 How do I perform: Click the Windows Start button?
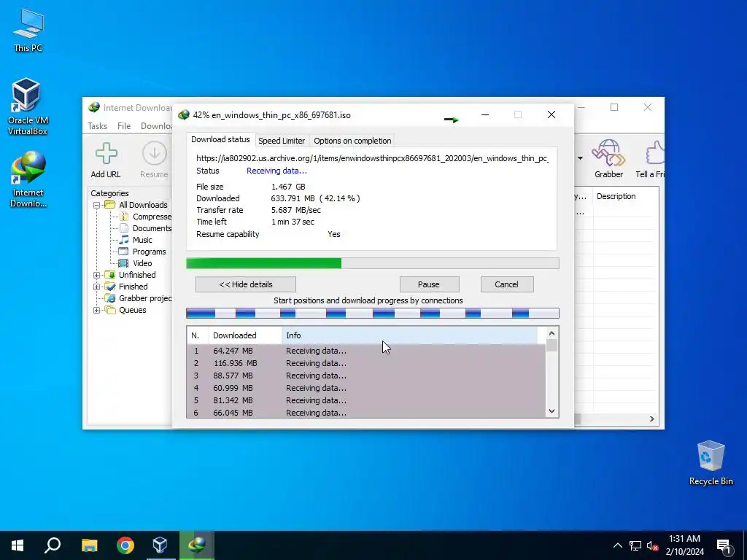(x=18, y=545)
